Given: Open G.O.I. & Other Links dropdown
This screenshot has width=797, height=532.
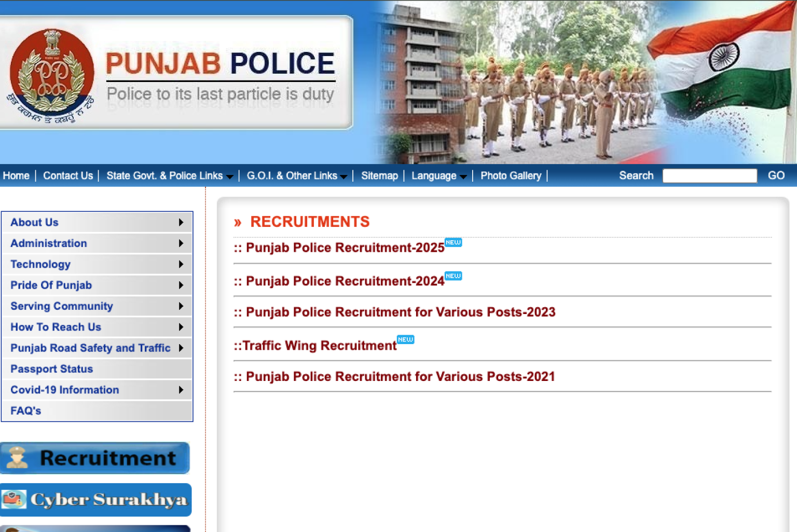Looking at the screenshot, I should pyautogui.click(x=297, y=175).
